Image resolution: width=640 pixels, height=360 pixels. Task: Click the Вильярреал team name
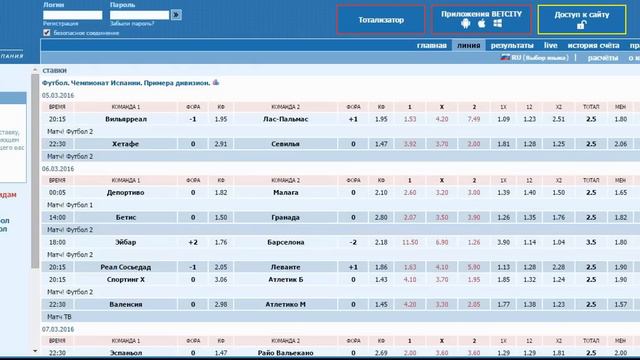[126, 119]
